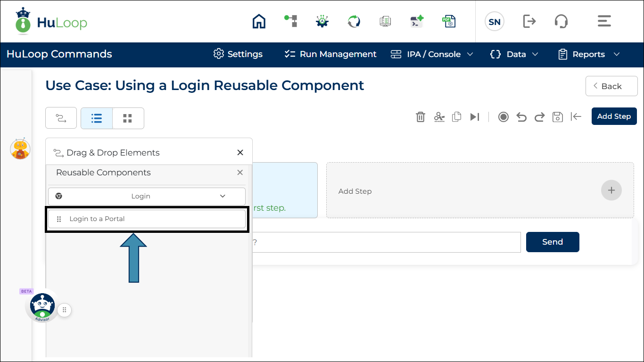Open the logout icon in the header

click(x=529, y=21)
